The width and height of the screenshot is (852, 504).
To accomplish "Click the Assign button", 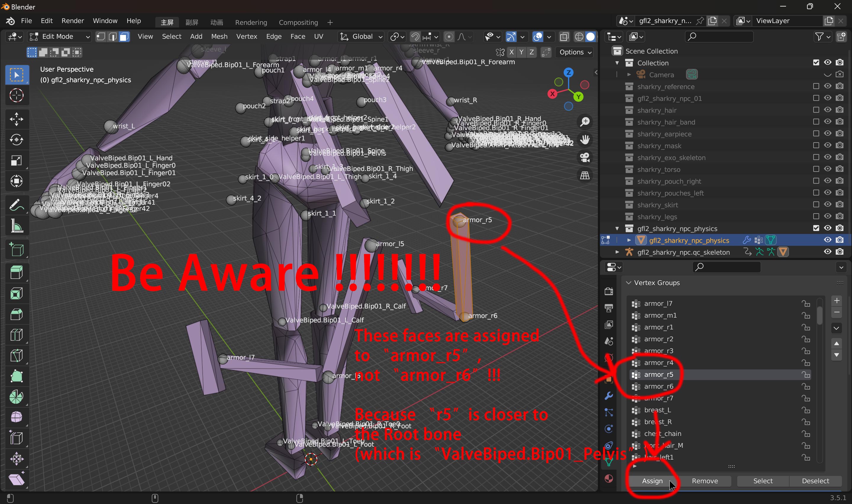I will pyautogui.click(x=652, y=481).
